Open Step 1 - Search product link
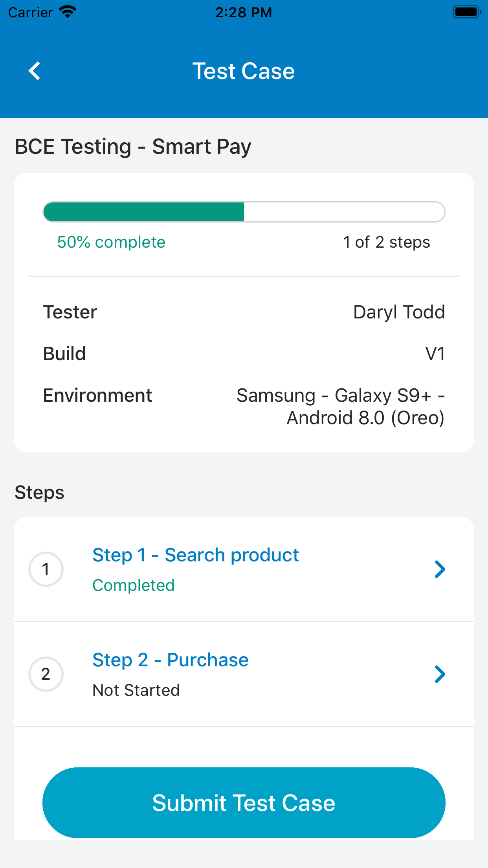 pyautogui.click(x=195, y=555)
